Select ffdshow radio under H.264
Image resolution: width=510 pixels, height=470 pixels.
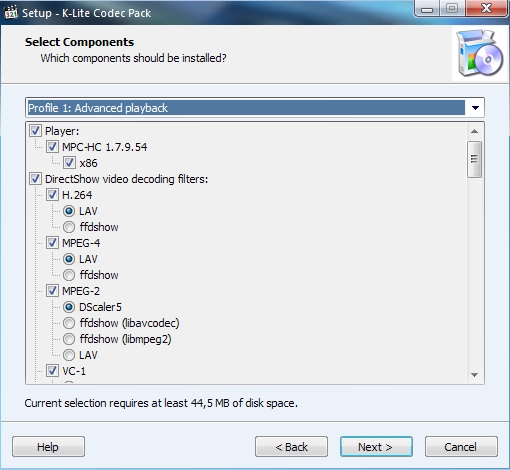coord(69,227)
